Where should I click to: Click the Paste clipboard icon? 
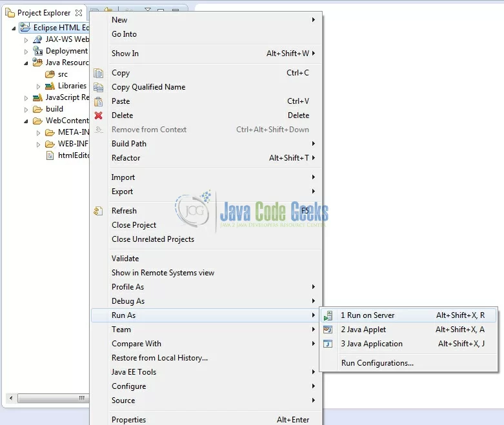(x=98, y=101)
